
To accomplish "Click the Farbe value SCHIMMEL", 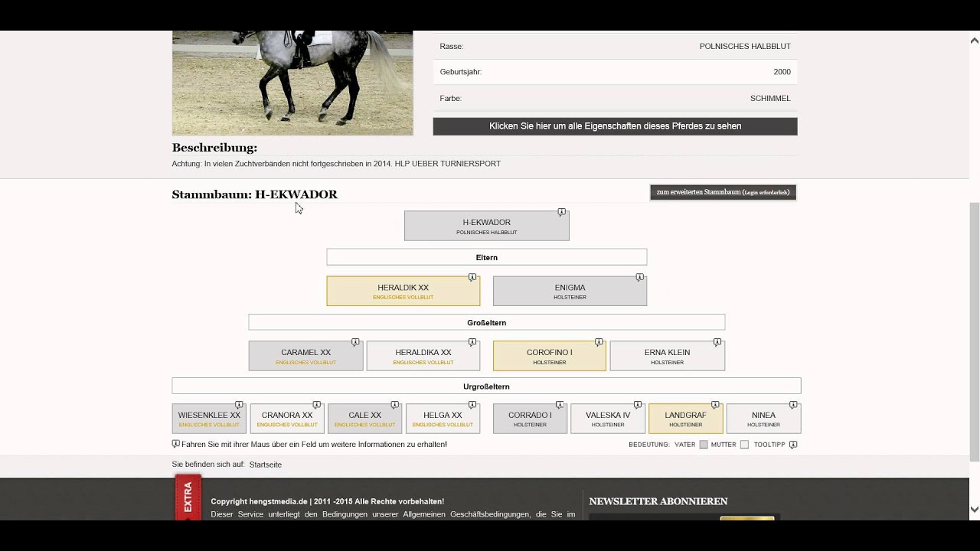I will click(x=770, y=99).
